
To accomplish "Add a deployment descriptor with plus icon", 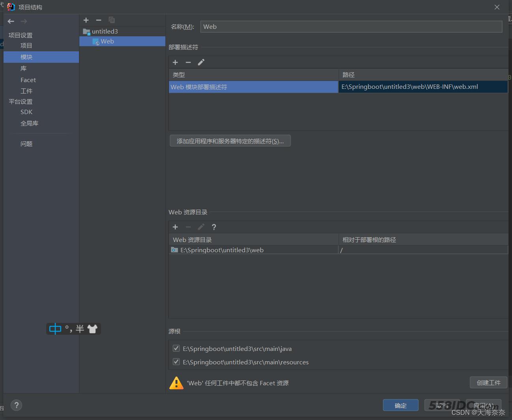I will point(175,62).
